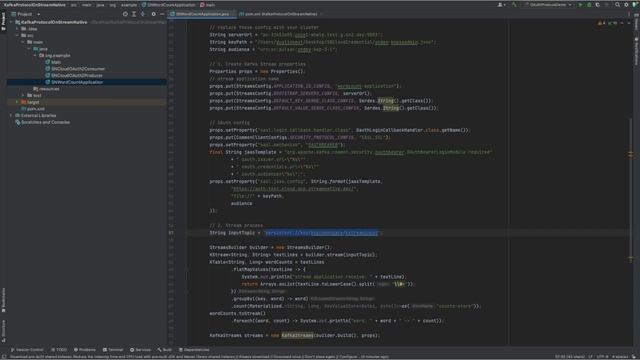Collapse the src folder

(18, 36)
